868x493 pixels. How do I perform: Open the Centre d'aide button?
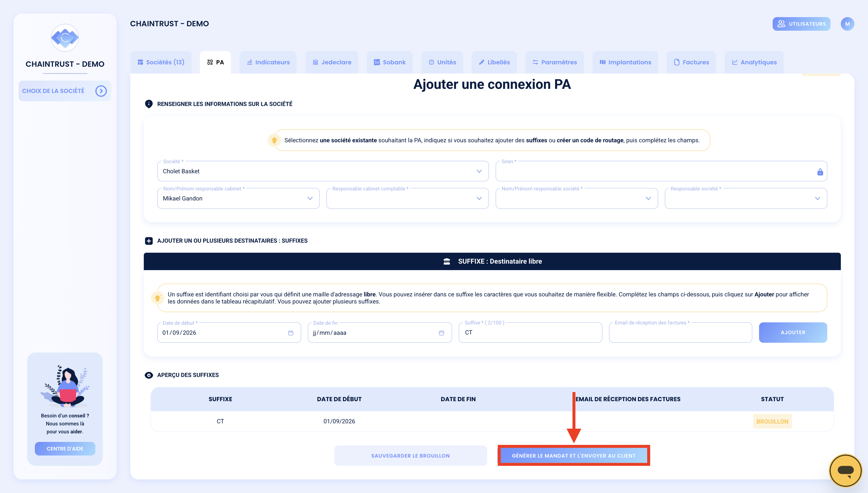point(65,449)
